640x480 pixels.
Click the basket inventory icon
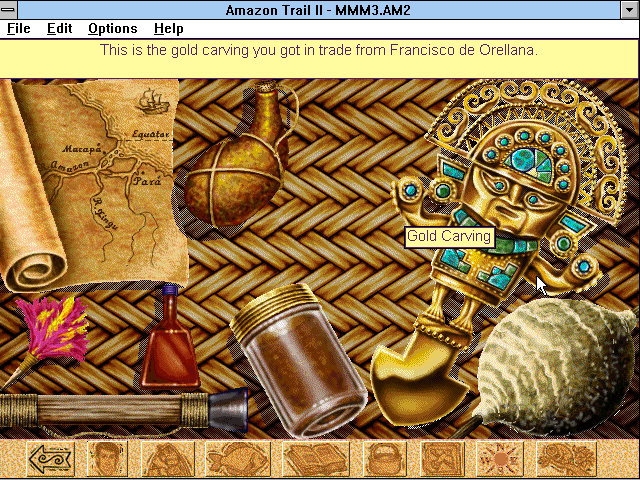(384, 459)
